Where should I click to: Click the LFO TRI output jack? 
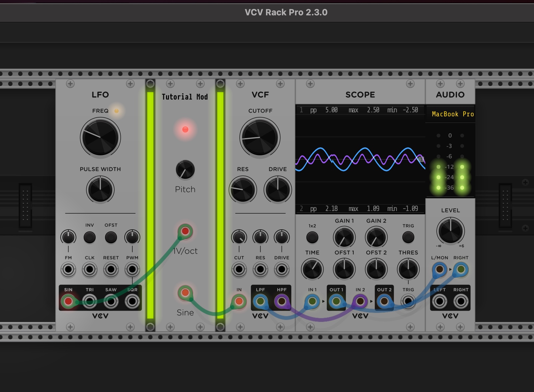pyautogui.click(x=90, y=301)
